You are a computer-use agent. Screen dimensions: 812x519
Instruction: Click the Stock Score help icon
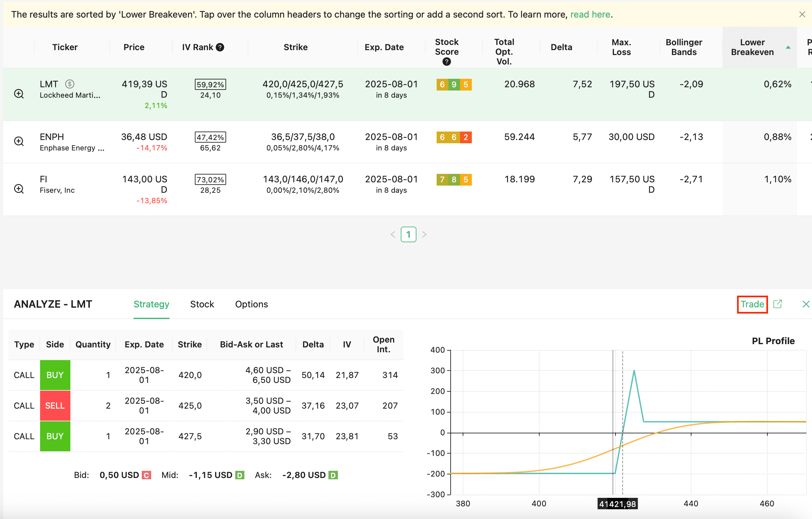[x=446, y=62]
